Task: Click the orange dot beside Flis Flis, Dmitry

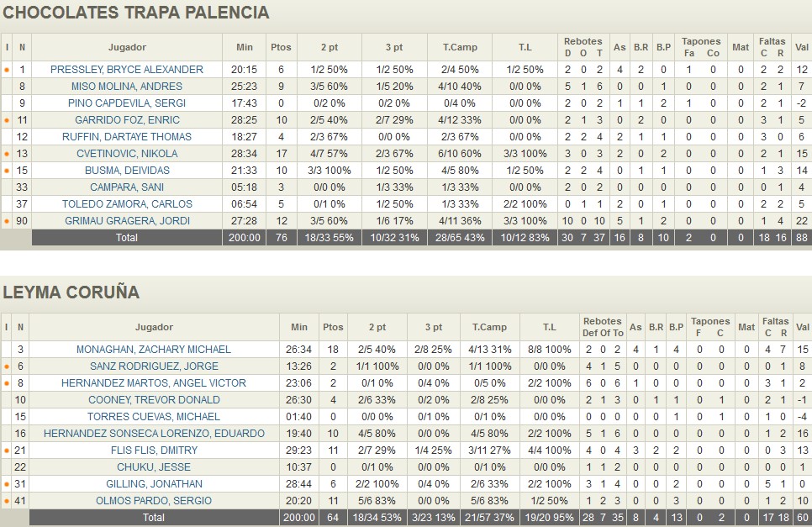Action: (x=7, y=451)
